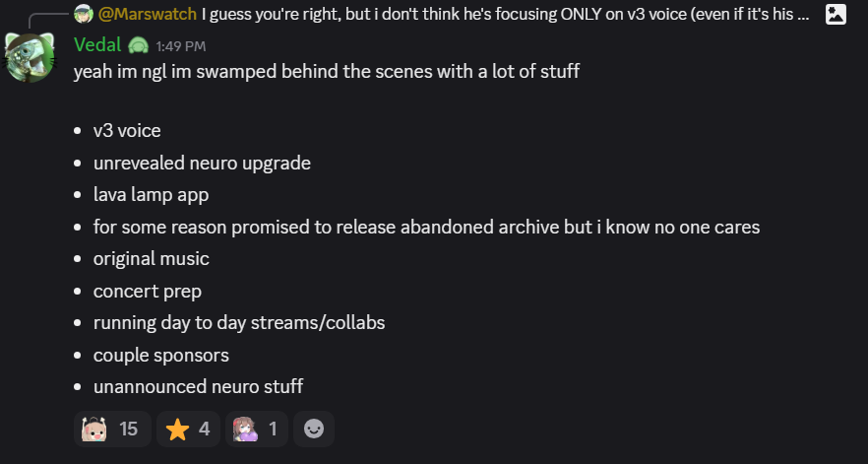Image resolution: width=868 pixels, height=464 pixels.
Task: Click the "unrevealed neuro upgrade" bullet item
Action: 202,163
